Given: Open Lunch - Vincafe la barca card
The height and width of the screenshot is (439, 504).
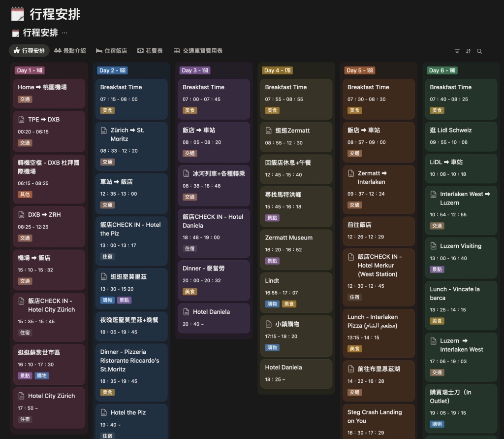Looking at the screenshot, I should point(461,305).
